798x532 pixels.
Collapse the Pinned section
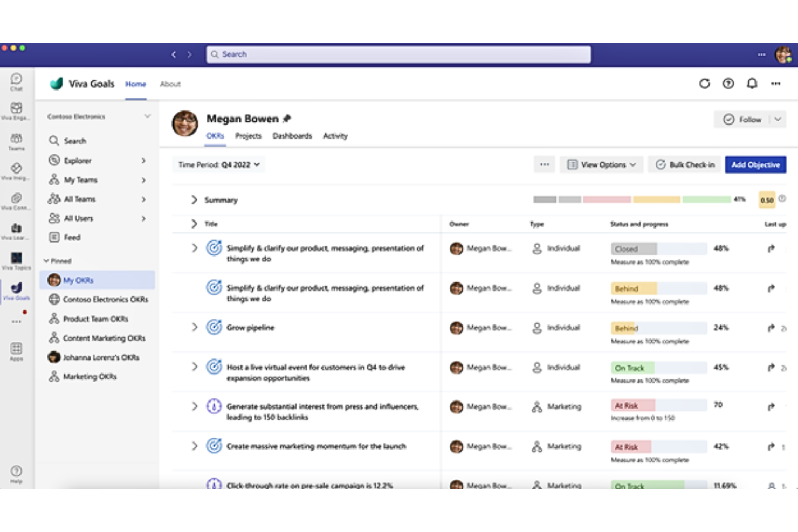point(46,261)
